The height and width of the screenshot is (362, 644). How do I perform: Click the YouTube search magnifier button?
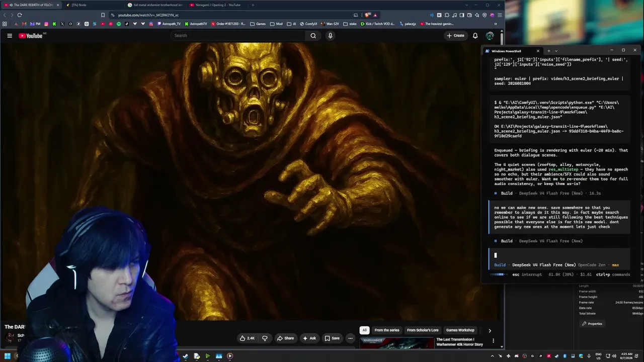[313, 36]
